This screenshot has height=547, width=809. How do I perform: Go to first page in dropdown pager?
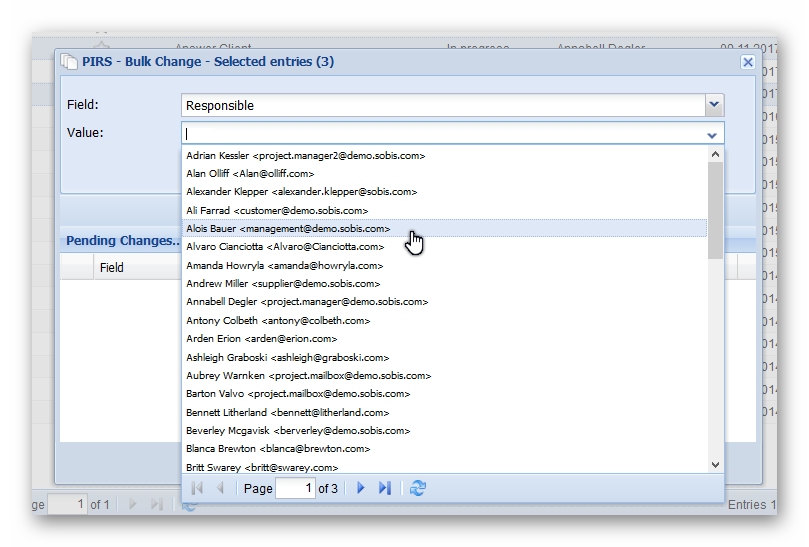197,488
